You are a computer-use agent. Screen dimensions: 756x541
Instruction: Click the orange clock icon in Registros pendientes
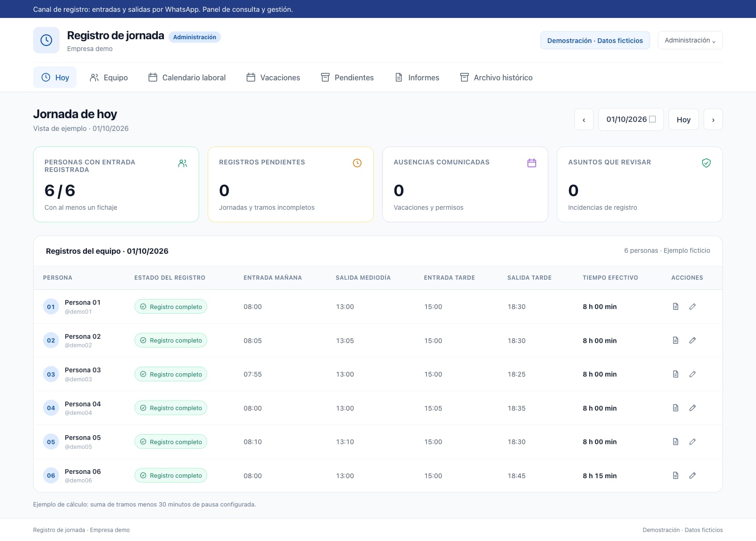[357, 163]
